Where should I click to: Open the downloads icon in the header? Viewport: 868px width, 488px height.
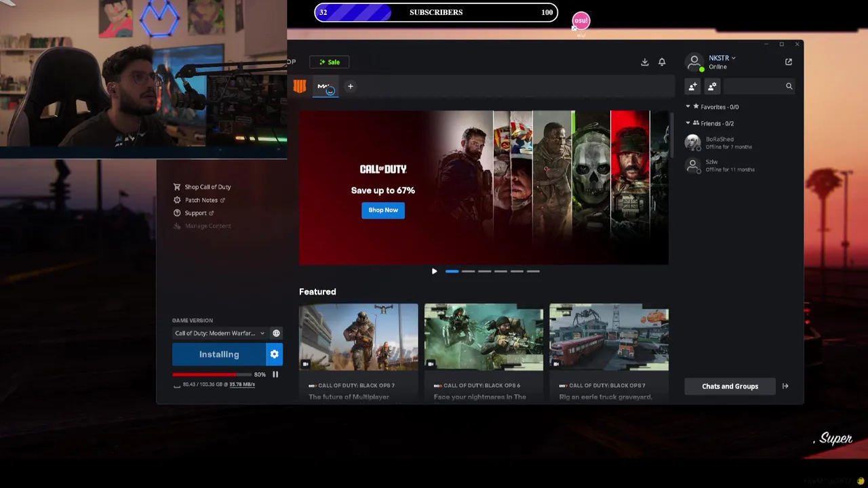(x=645, y=62)
